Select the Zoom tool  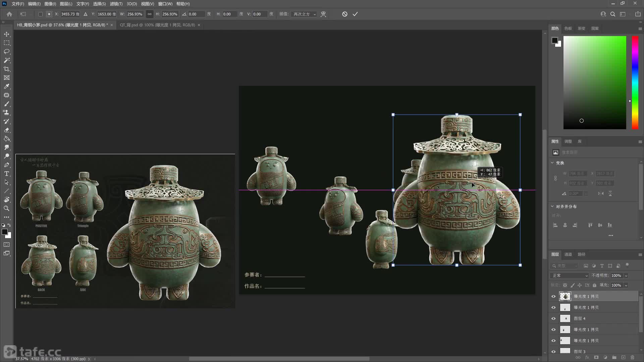point(6,208)
